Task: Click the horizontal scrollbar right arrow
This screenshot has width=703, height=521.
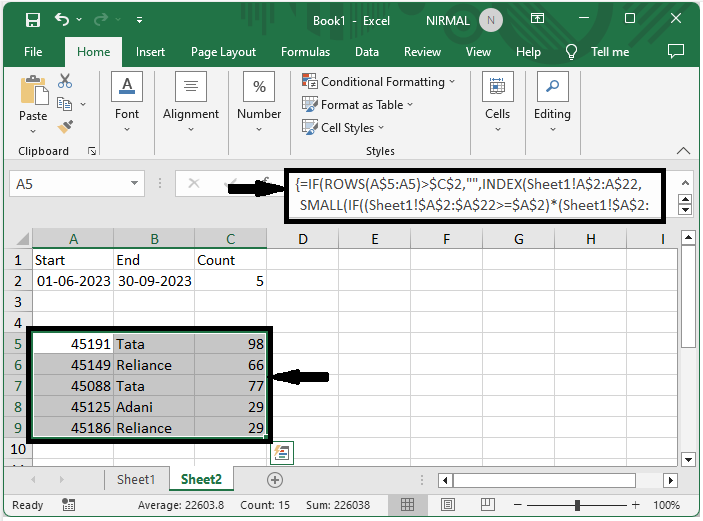Action: pyautogui.click(x=670, y=481)
